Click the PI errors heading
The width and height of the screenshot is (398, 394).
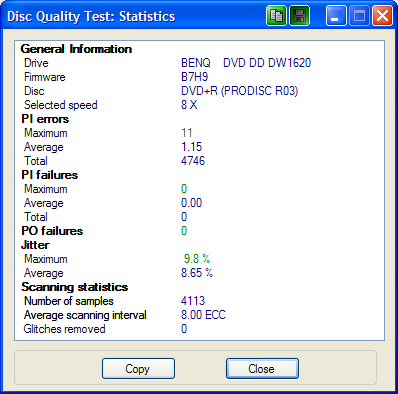[45, 119]
